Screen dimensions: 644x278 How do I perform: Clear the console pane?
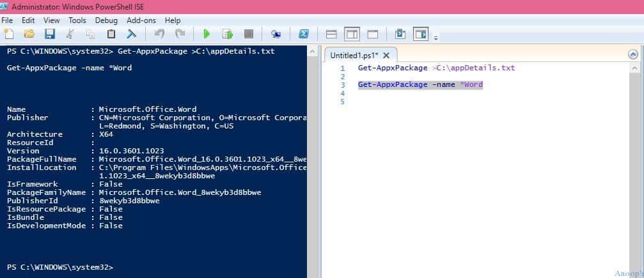tap(132, 34)
